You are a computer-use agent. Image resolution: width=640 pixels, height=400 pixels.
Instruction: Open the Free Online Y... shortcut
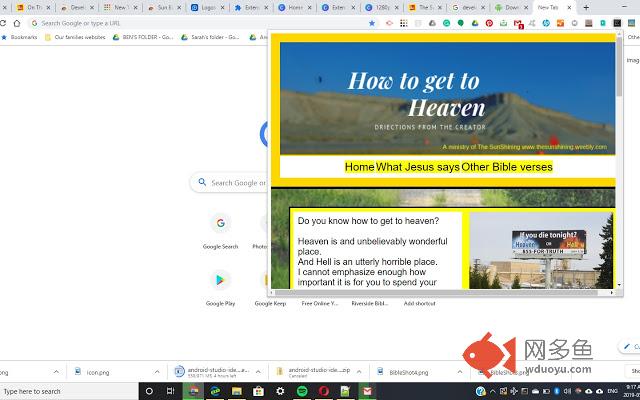coord(320,303)
